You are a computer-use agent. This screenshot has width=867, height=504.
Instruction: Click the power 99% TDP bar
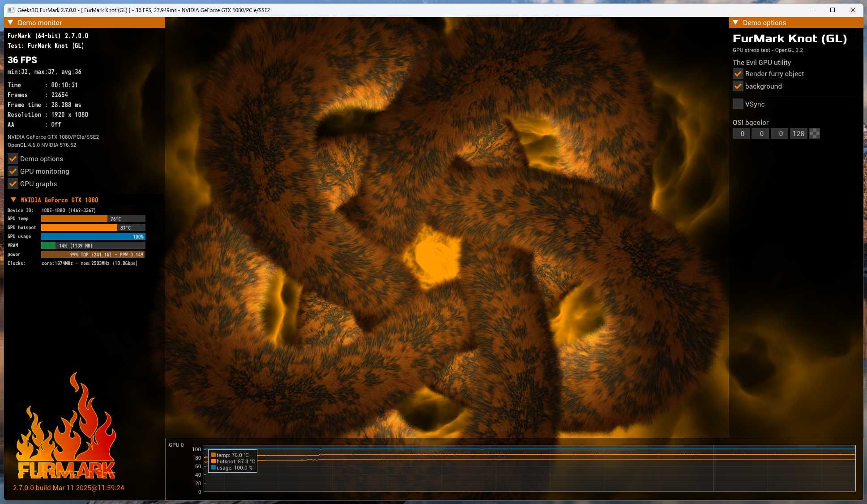pyautogui.click(x=93, y=254)
